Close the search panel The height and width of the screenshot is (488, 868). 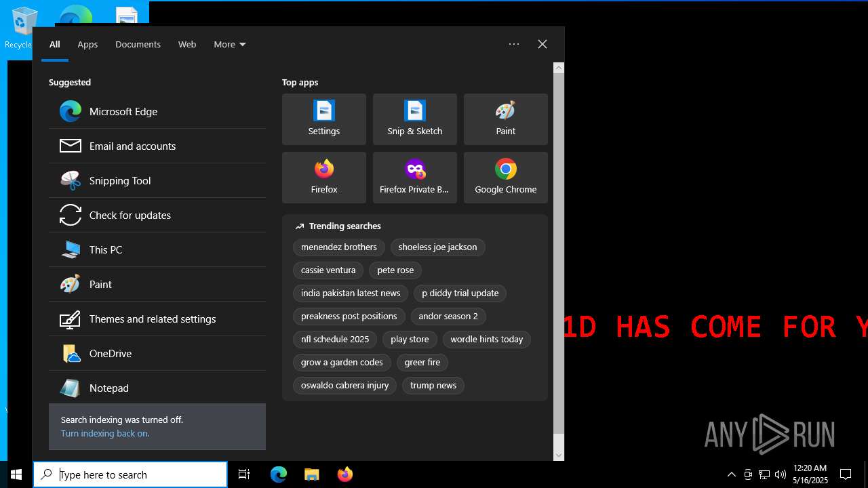click(542, 44)
